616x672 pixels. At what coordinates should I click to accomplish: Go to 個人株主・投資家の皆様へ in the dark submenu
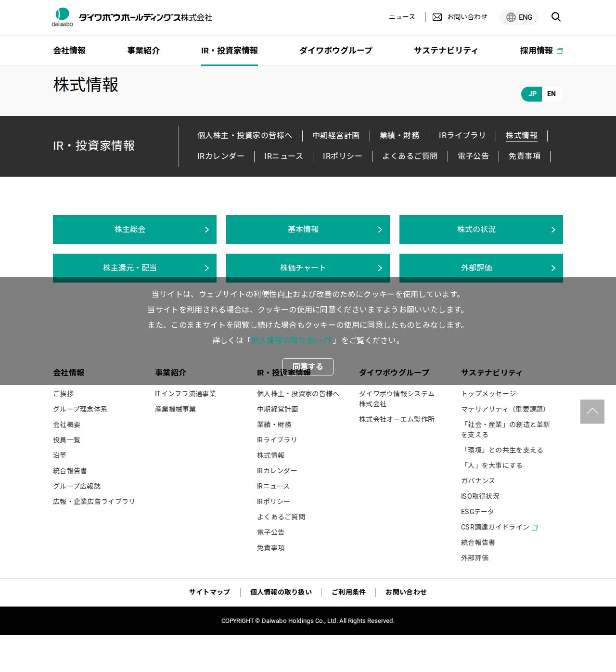[x=244, y=136]
